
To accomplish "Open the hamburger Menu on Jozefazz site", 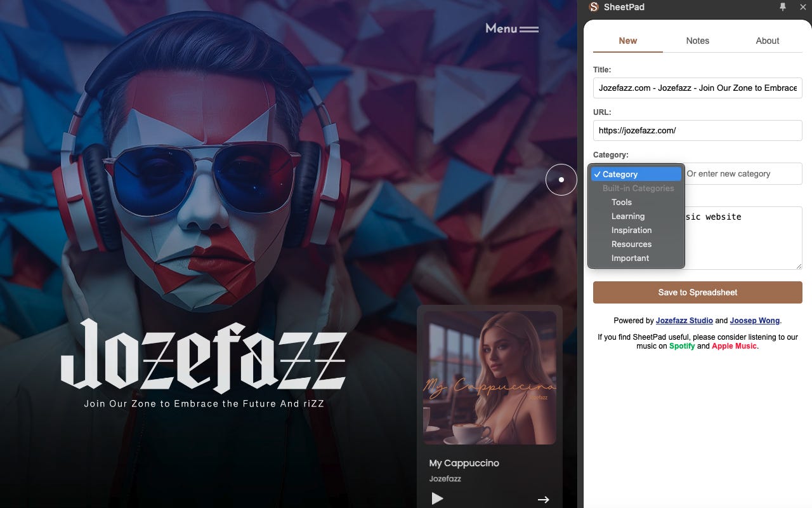I will tap(512, 29).
